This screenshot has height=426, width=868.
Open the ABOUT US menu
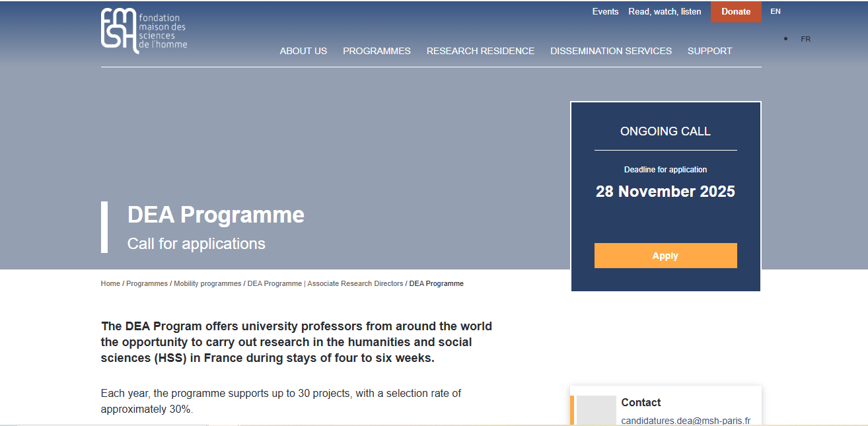click(x=303, y=51)
